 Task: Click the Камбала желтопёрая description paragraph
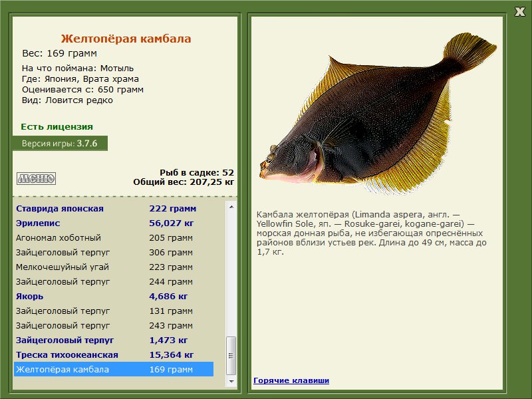click(x=372, y=233)
